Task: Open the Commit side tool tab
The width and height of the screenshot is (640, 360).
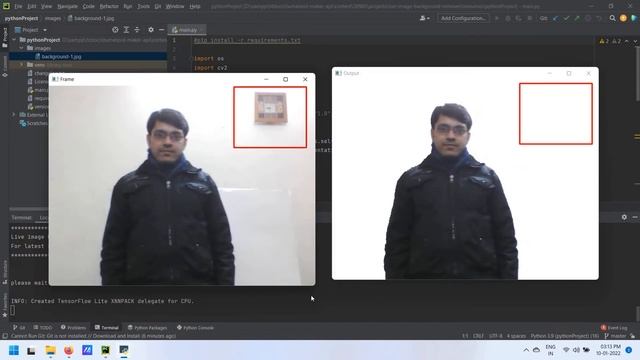Action: click(4, 66)
